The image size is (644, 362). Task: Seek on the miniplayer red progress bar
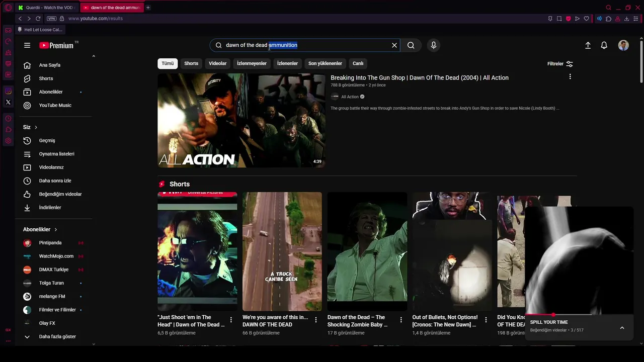coord(579,315)
